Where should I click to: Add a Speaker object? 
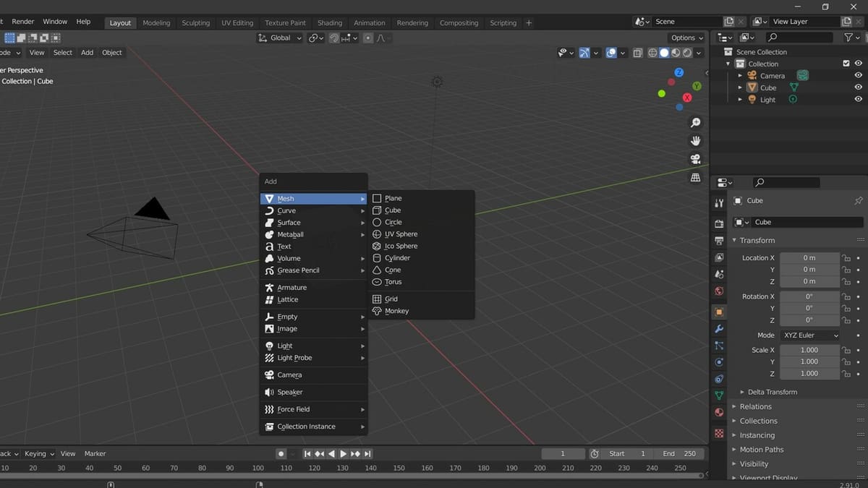tap(314, 392)
